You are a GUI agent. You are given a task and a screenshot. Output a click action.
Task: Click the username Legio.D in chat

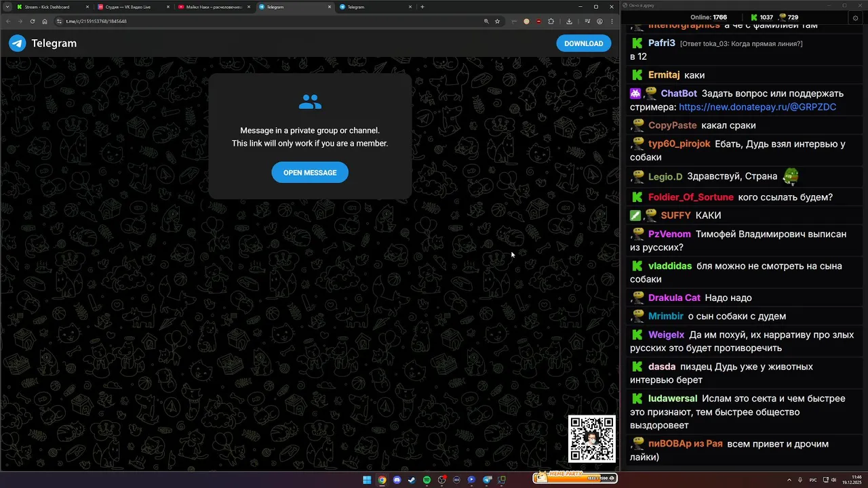click(665, 177)
